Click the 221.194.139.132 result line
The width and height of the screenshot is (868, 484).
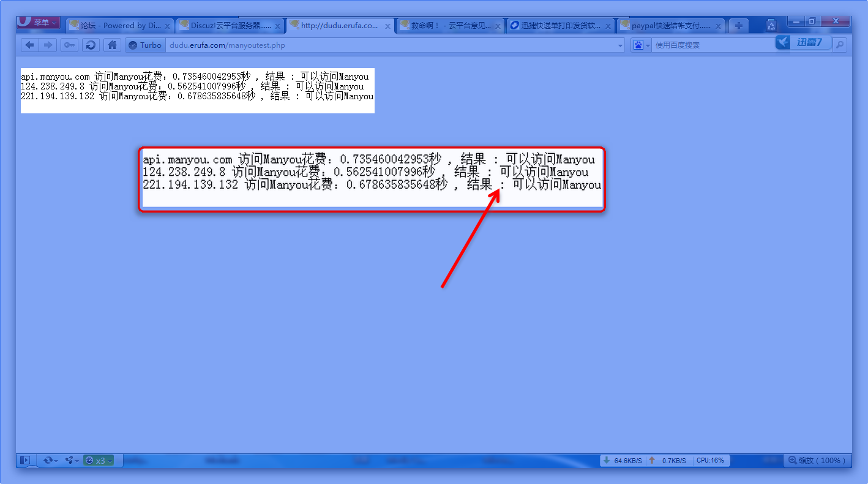tap(197, 96)
